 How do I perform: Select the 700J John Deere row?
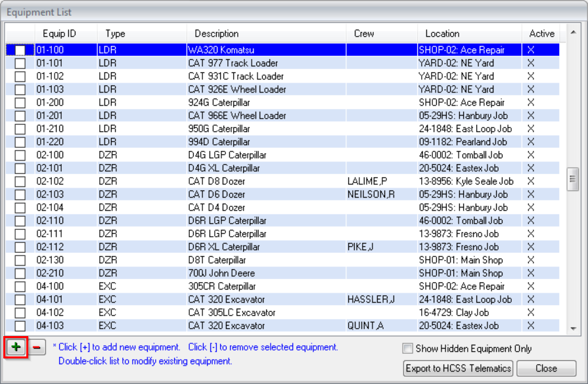(221, 273)
